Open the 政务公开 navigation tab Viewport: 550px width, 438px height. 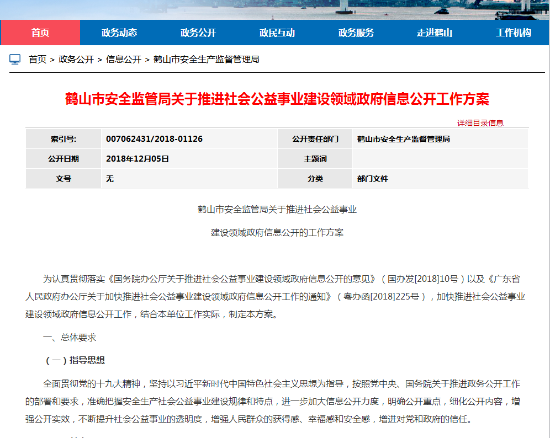198,33
